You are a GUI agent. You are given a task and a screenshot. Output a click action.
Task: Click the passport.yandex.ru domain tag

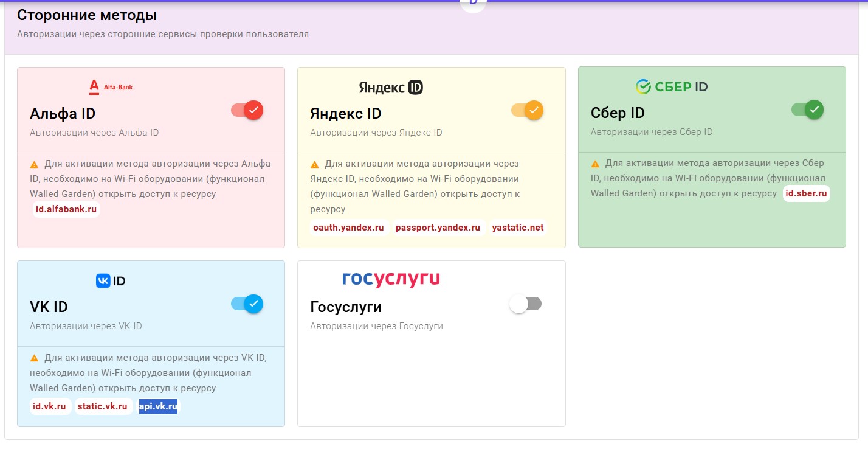point(438,228)
